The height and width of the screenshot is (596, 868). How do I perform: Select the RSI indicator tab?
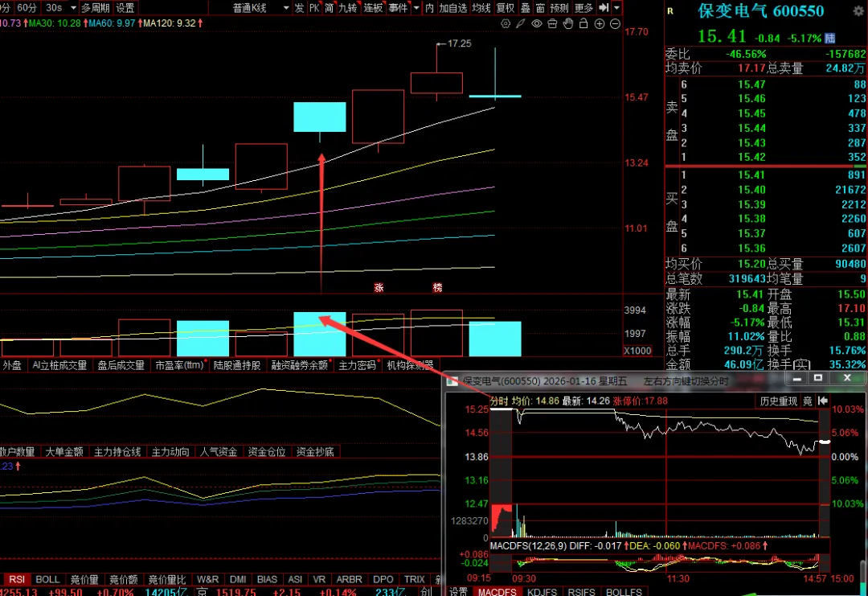(x=17, y=579)
